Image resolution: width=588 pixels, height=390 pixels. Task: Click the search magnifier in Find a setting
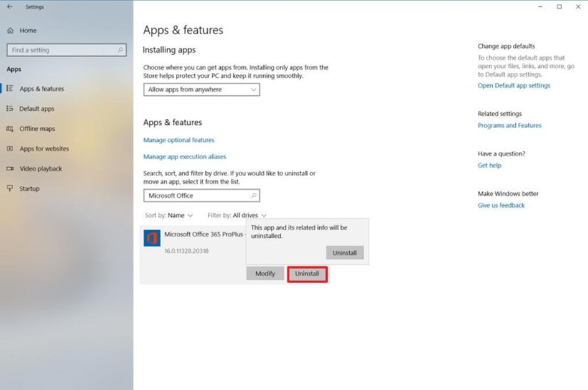coord(120,50)
